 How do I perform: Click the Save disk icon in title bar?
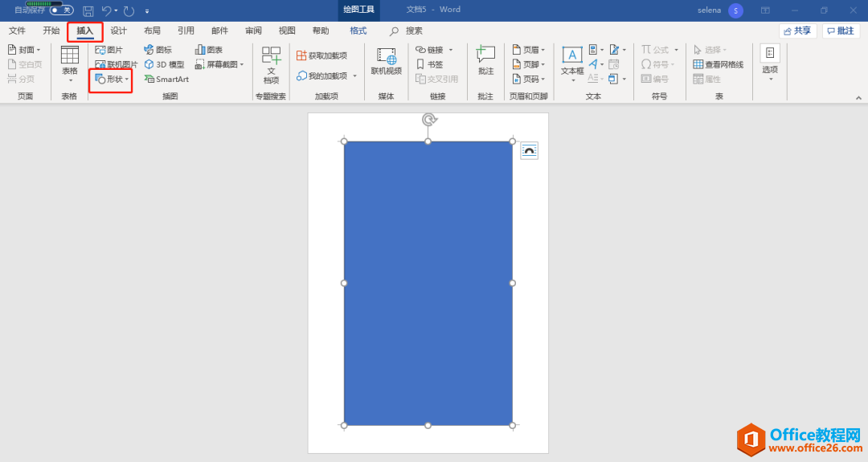(88, 10)
